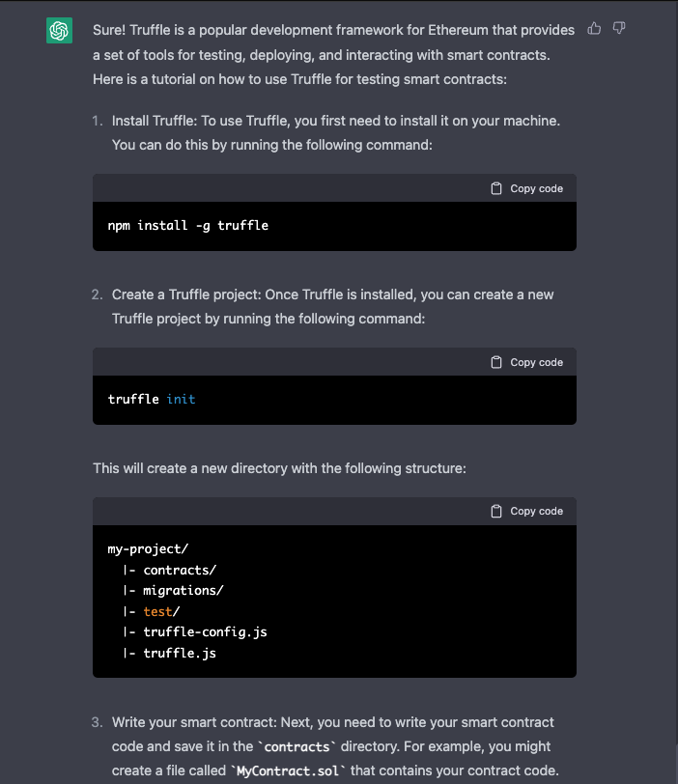Click clipboard icon for npm install block
The height and width of the screenshot is (784, 678).
[496, 188]
